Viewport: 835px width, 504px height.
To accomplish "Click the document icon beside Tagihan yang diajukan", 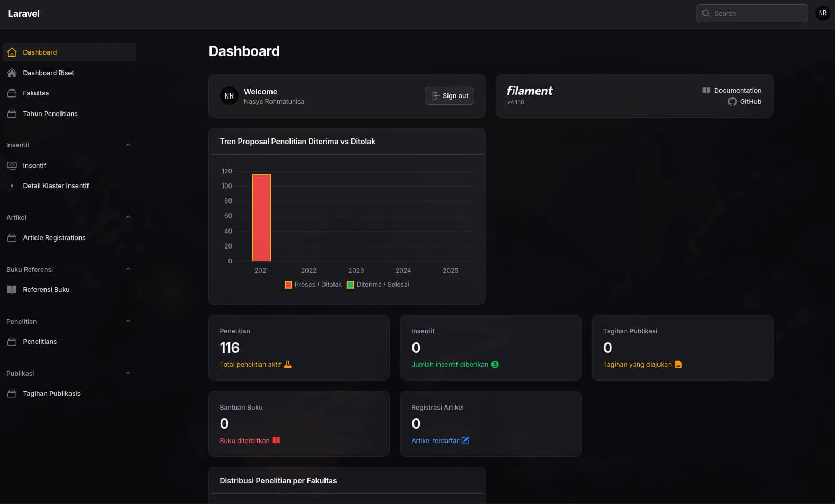I will 678,364.
